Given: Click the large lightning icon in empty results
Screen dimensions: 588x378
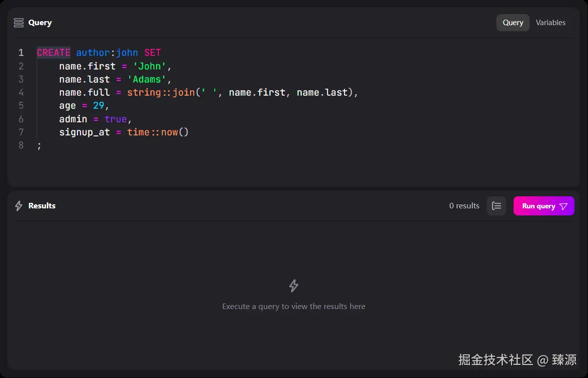Looking at the screenshot, I should (x=294, y=286).
